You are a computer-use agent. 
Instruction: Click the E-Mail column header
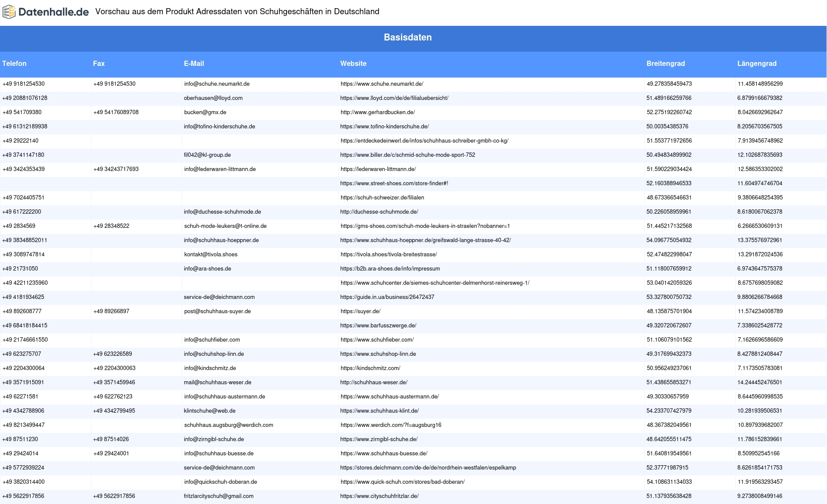[194, 63]
